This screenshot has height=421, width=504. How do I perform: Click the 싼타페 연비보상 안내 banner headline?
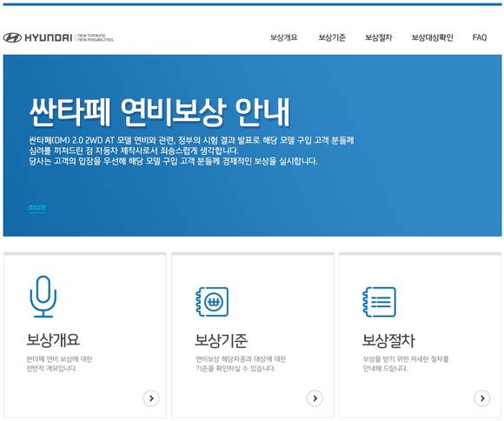[x=160, y=111]
